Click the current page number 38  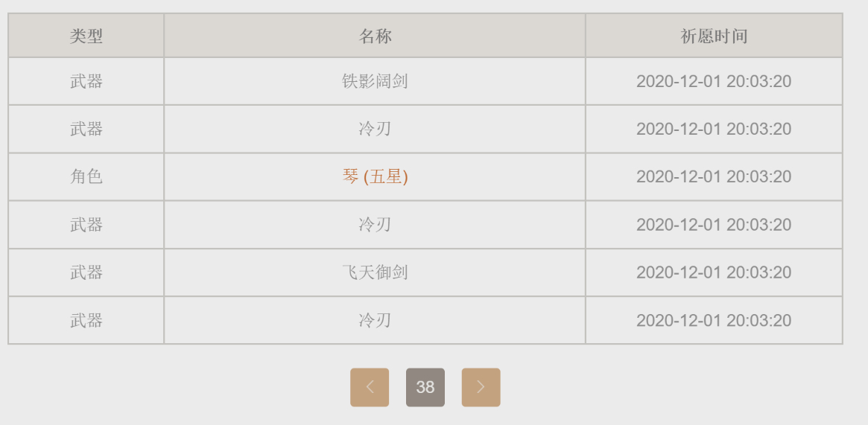pyautogui.click(x=425, y=388)
